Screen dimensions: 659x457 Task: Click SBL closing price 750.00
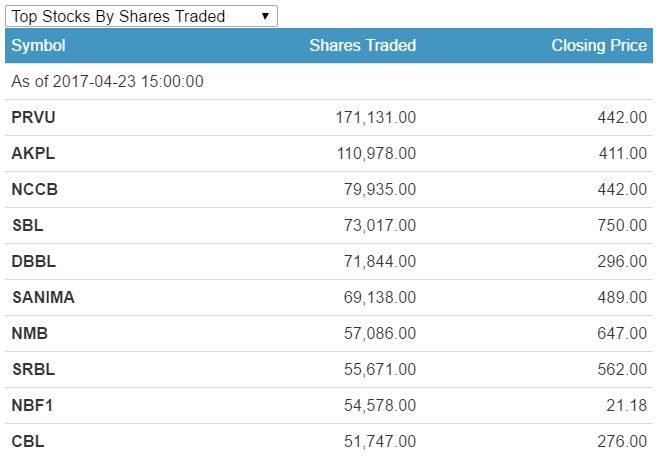(x=622, y=225)
